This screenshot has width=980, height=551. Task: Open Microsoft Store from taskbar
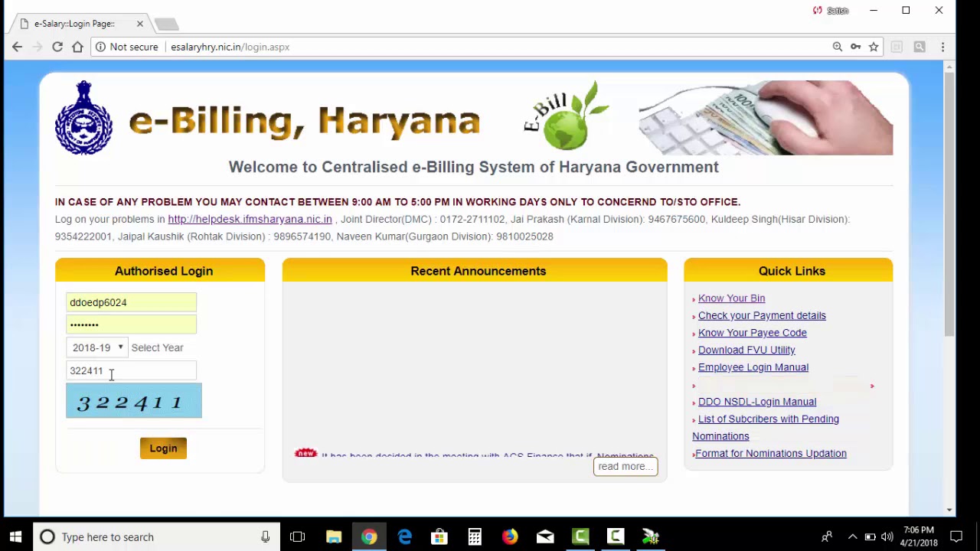(439, 536)
